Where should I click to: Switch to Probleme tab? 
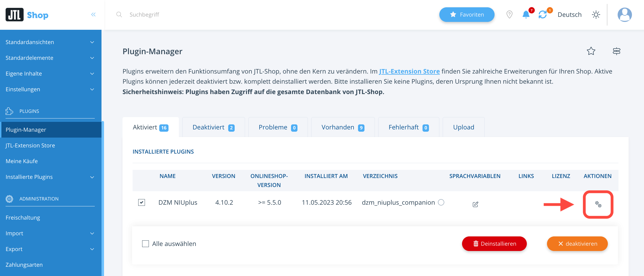click(x=278, y=127)
